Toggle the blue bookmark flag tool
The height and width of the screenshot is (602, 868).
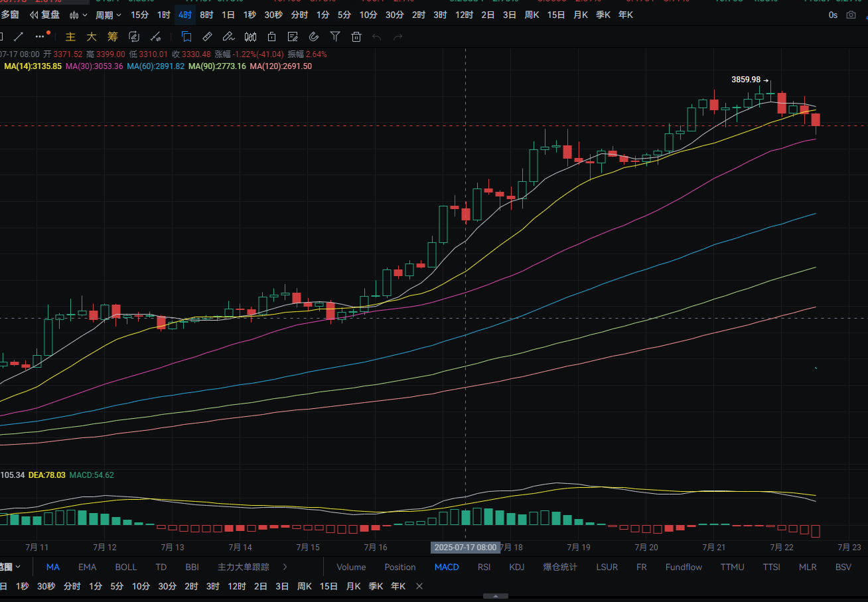186,37
